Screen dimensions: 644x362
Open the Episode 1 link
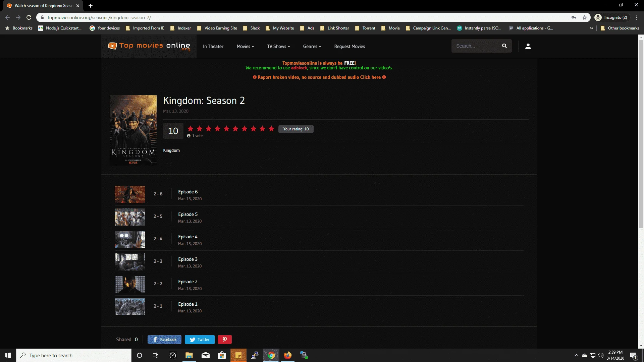pyautogui.click(x=188, y=304)
